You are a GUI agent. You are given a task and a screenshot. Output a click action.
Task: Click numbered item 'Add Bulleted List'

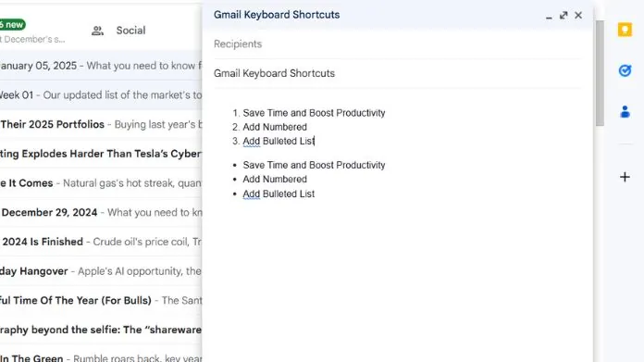point(279,141)
